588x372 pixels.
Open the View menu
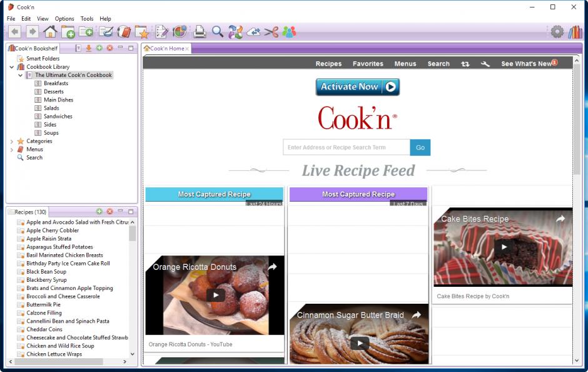[x=43, y=18]
